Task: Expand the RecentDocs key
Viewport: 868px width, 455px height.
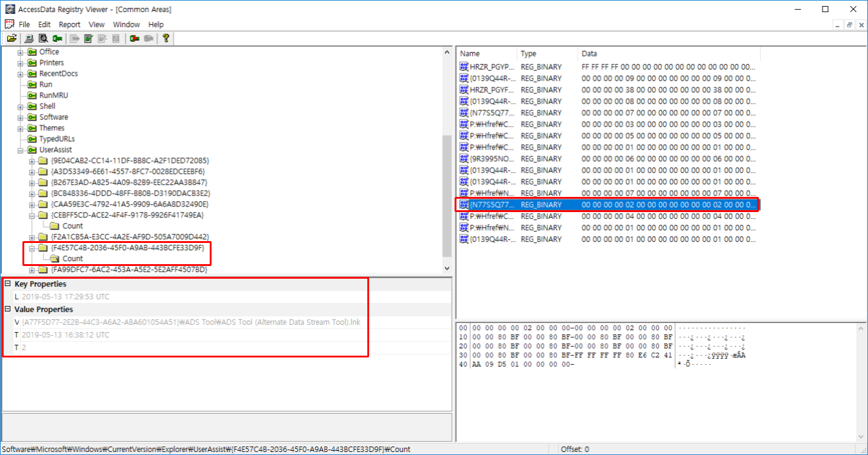Action: point(21,74)
